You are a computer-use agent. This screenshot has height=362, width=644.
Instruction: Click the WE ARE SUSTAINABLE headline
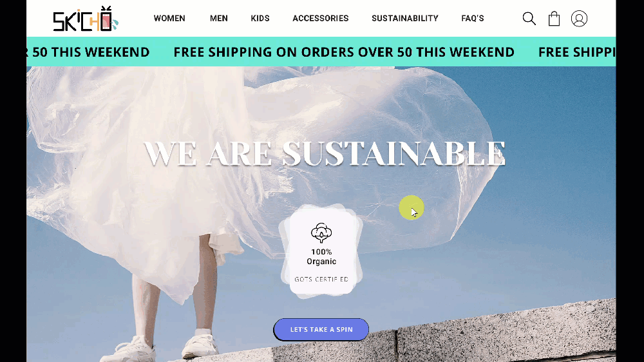pyautogui.click(x=325, y=153)
